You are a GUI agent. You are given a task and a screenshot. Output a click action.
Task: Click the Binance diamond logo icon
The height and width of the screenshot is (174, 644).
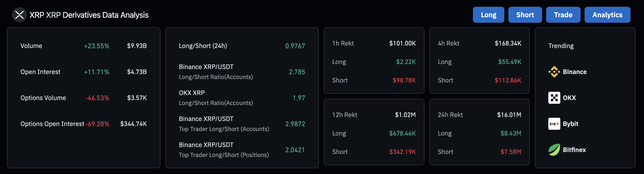point(554,72)
